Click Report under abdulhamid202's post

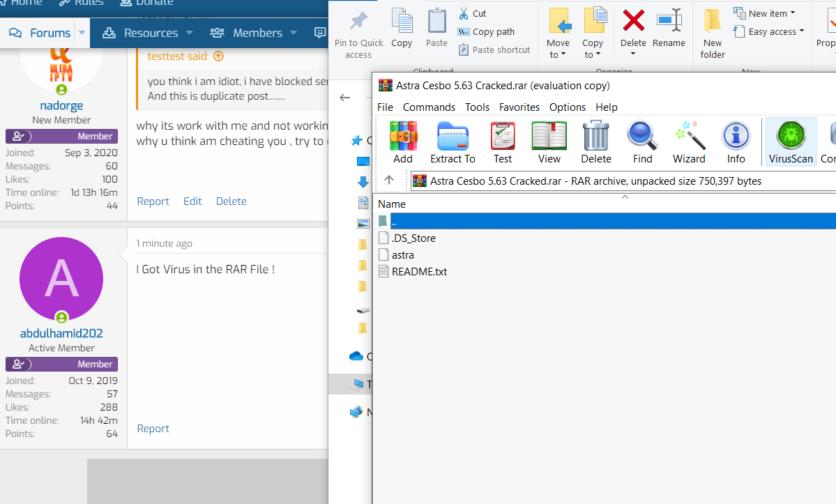point(153,429)
